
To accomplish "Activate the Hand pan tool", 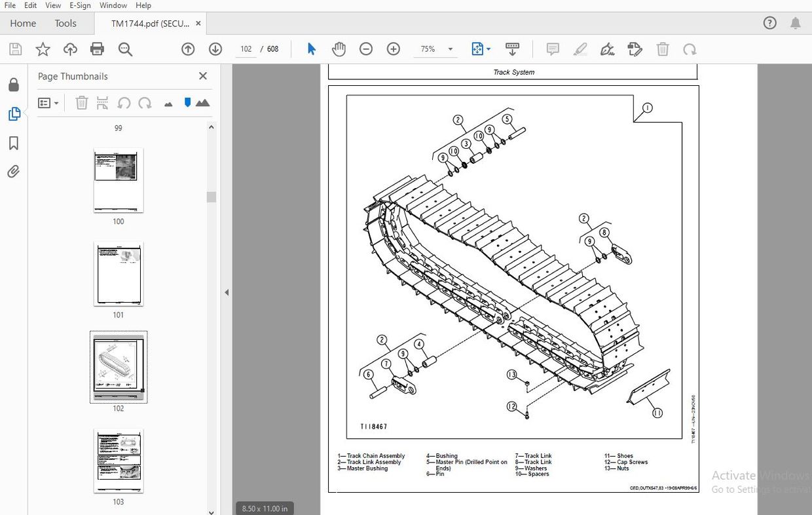I will point(339,49).
